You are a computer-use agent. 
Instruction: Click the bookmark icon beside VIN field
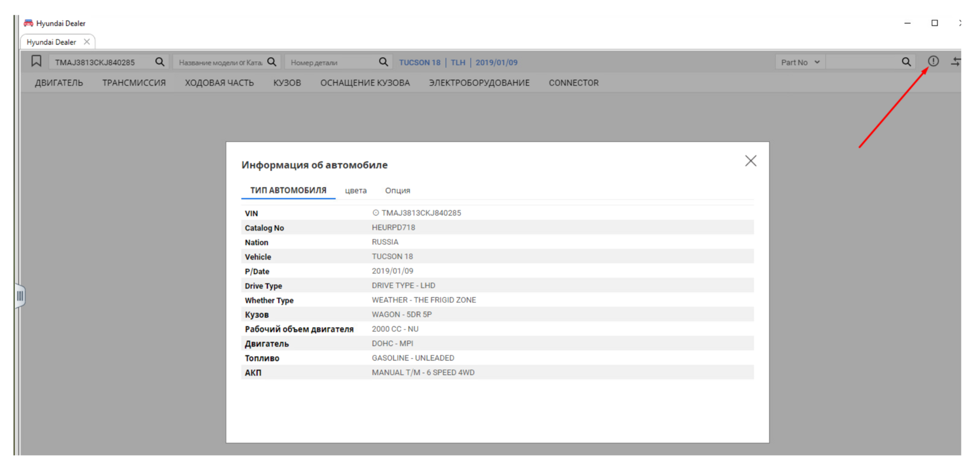[x=36, y=61]
